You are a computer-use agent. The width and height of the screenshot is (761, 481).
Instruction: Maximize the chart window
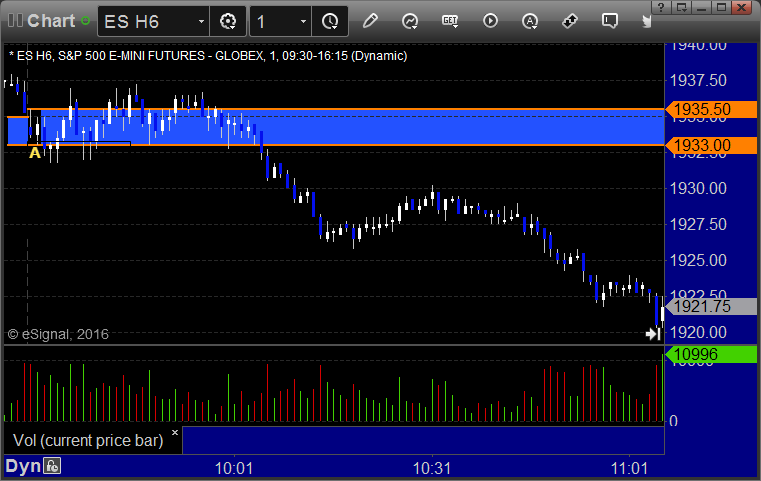722,7
